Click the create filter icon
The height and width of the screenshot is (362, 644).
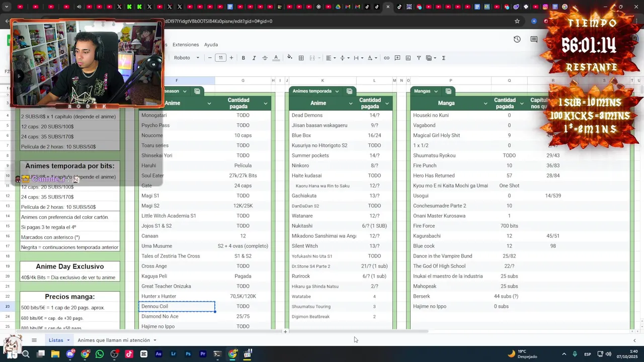(x=419, y=58)
